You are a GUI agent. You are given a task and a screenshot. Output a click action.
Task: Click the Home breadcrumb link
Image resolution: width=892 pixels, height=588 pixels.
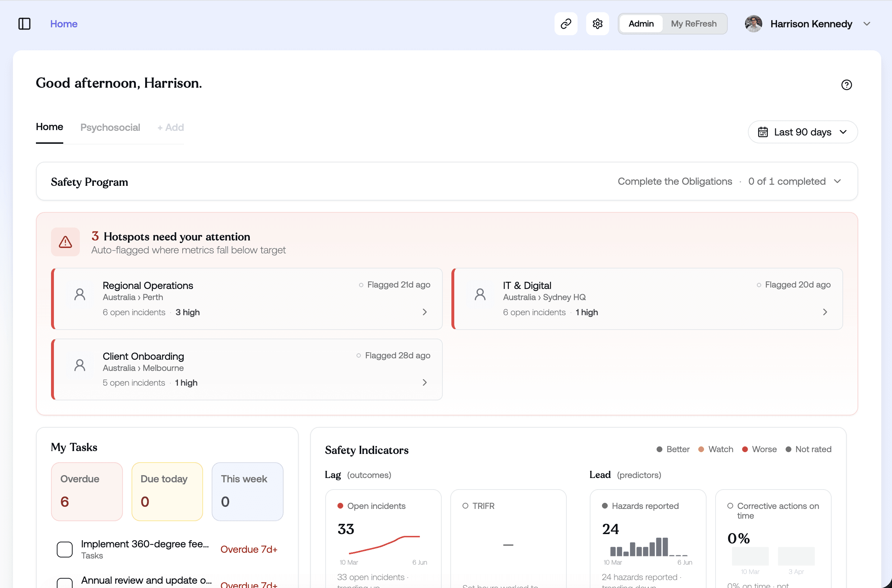tap(64, 24)
